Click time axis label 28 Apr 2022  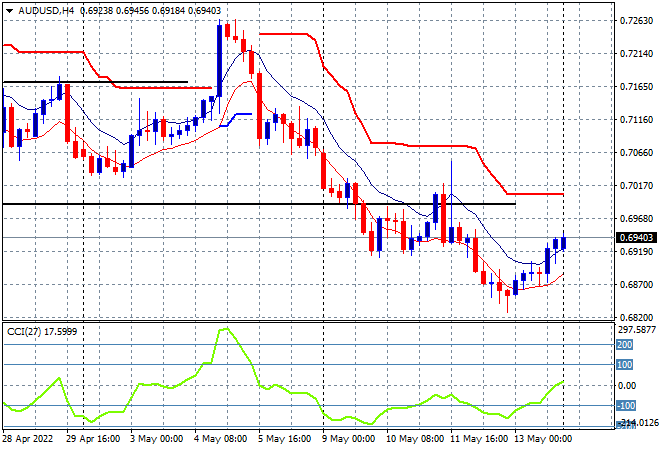(28, 439)
